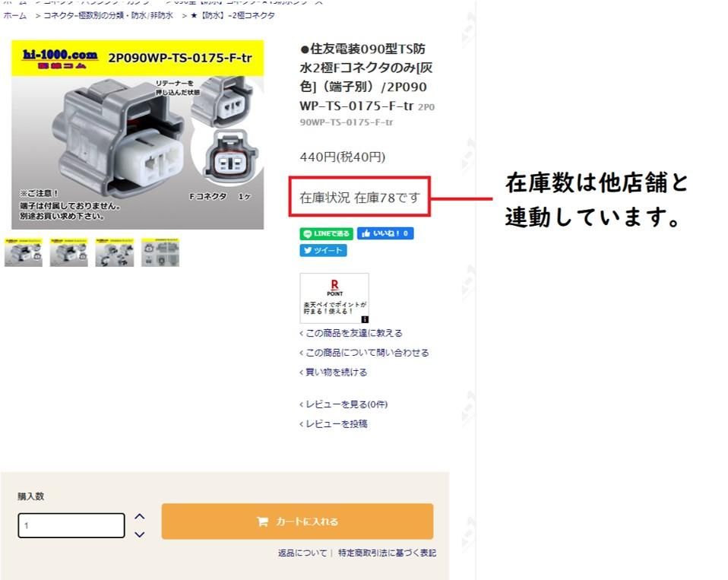The height and width of the screenshot is (580, 728).
Task: Decrease purchase quantity with down arrow
Action: 139,534
